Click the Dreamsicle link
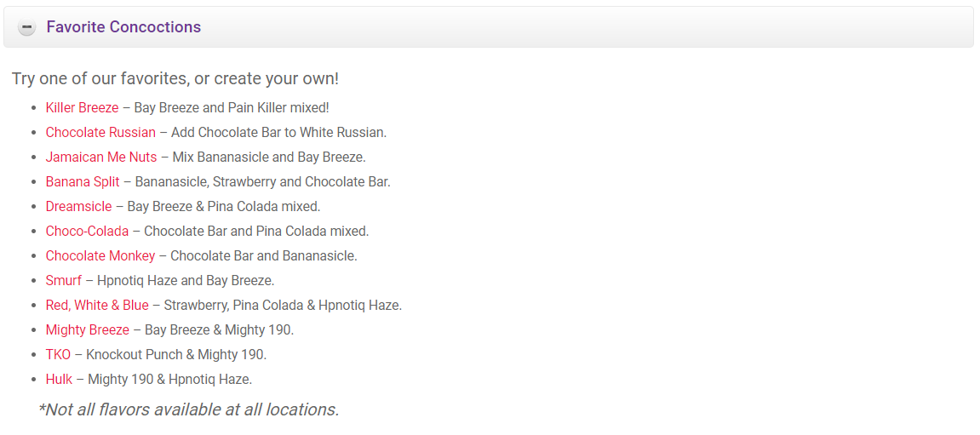Viewport: 980px width, 435px height. (x=78, y=207)
